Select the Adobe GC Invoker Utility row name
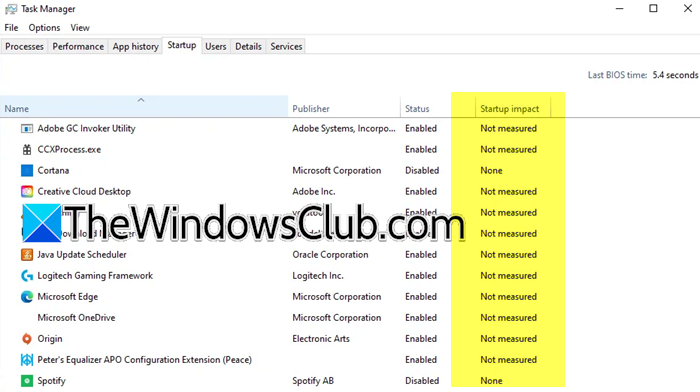This screenshot has height=392, width=700. [86, 129]
